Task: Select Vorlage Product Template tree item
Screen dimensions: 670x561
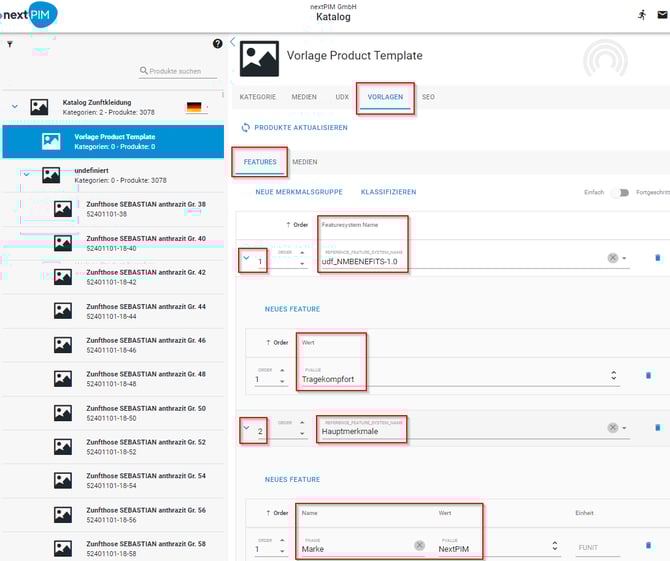Action: [113, 141]
